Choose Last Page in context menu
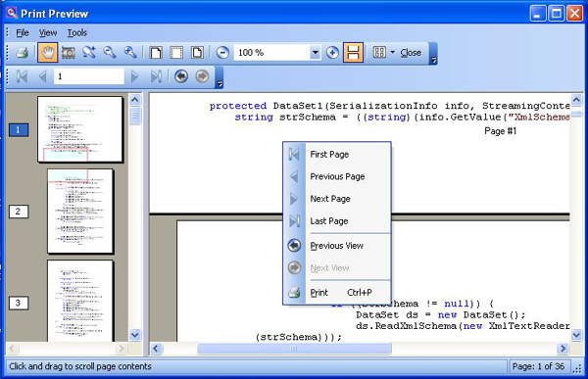The width and height of the screenshot is (588, 379). click(x=337, y=220)
